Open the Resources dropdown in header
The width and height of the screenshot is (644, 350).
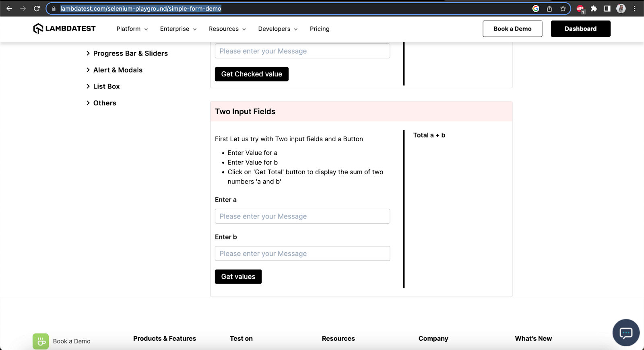[x=227, y=29]
